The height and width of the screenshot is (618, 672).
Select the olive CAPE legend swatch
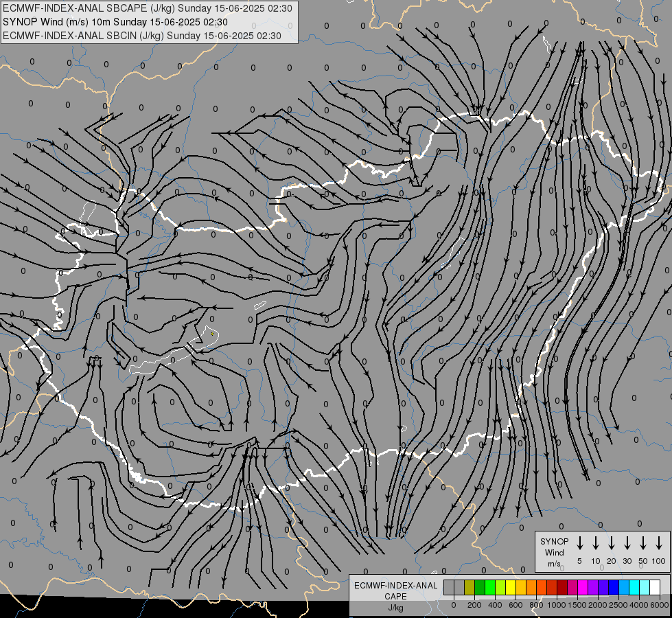[470, 587]
